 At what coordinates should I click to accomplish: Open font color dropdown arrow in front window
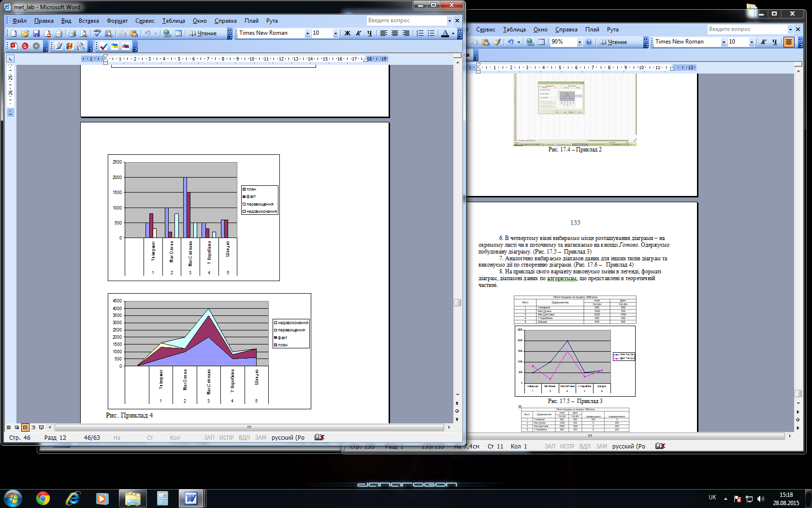pyautogui.click(x=453, y=33)
